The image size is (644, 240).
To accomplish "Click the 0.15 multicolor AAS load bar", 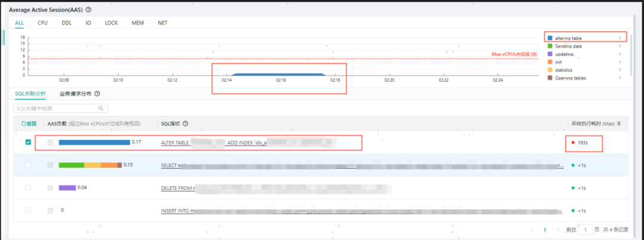I will tap(91, 165).
